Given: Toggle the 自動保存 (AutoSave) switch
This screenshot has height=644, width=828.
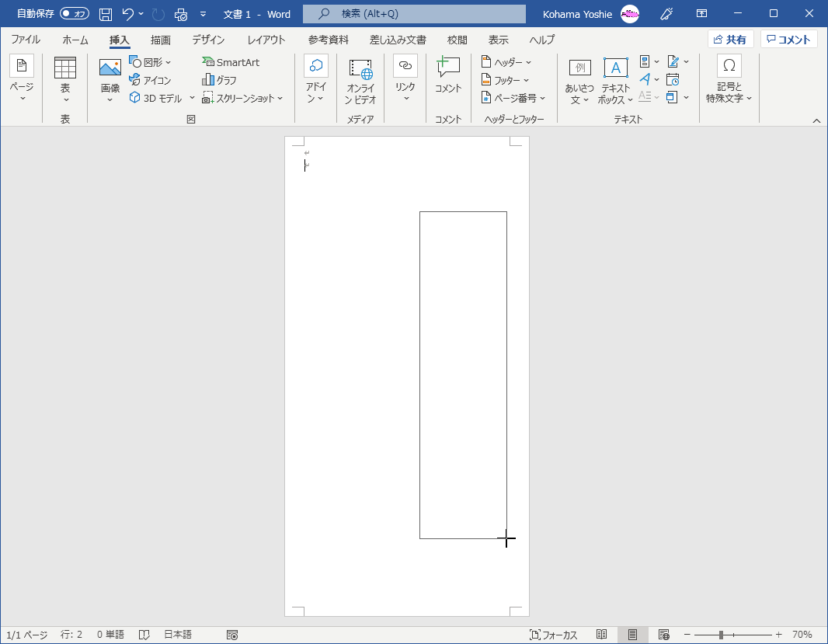Looking at the screenshot, I should pos(74,14).
